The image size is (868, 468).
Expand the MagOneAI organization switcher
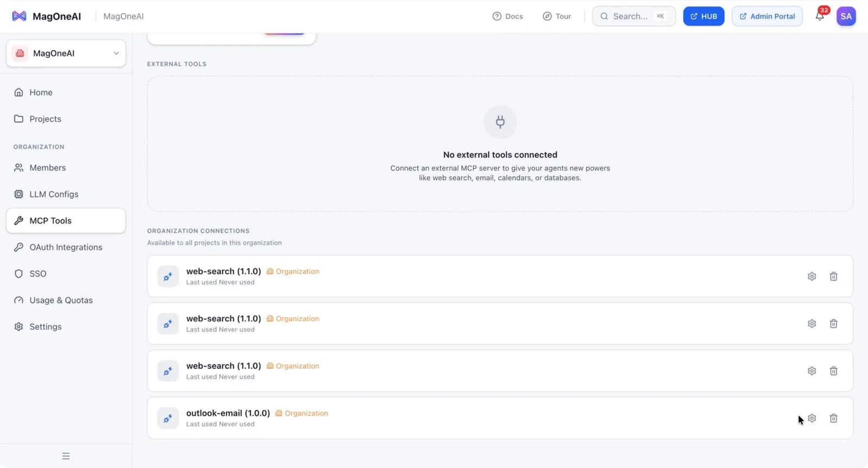(x=66, y=53)
